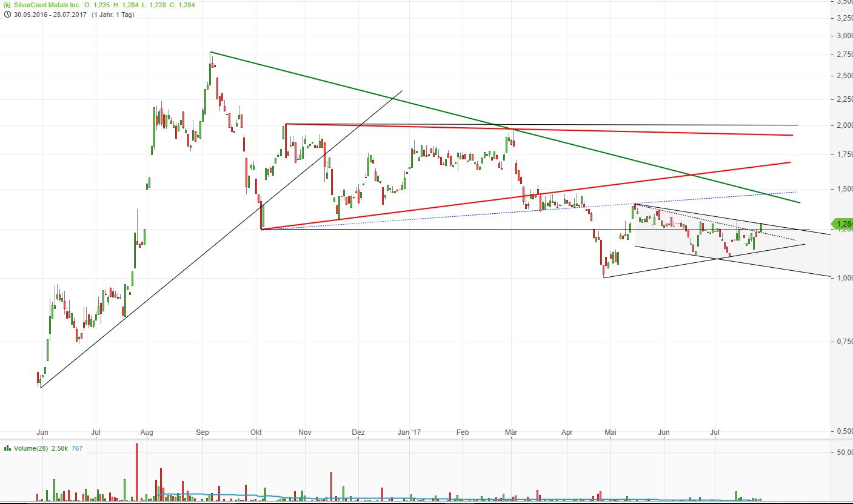Screen dimensions: 853x504
Task: Click the Jan '17 label on the time axis
Action: point(409,433)
